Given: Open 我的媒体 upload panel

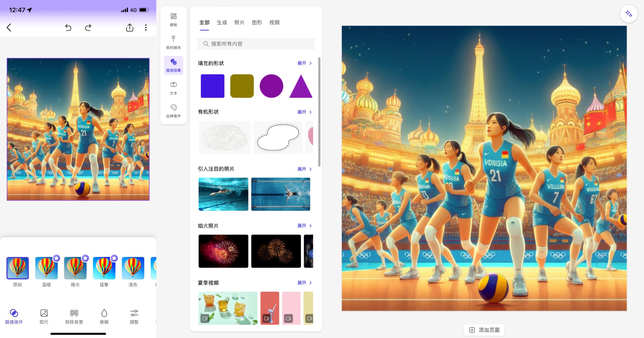Looking at the screenshot, I should point(173,42).
